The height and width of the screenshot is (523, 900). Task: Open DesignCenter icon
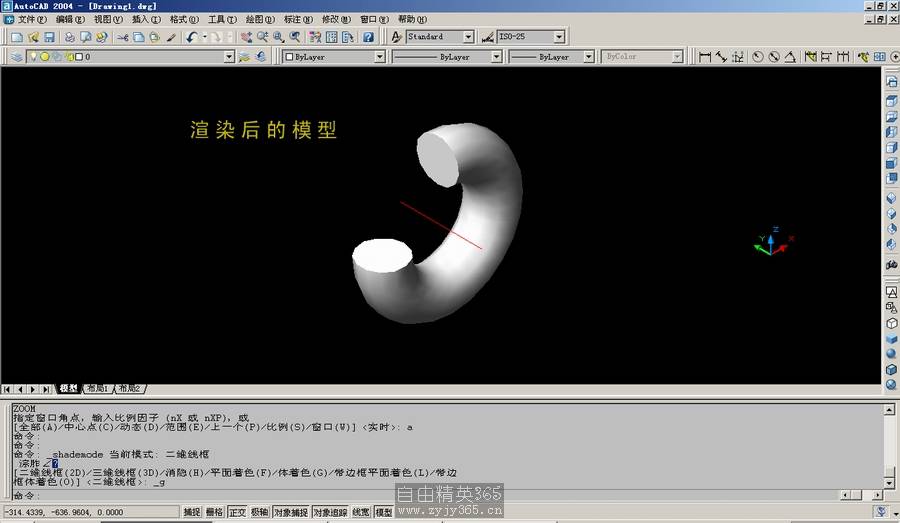coord(331,37)
